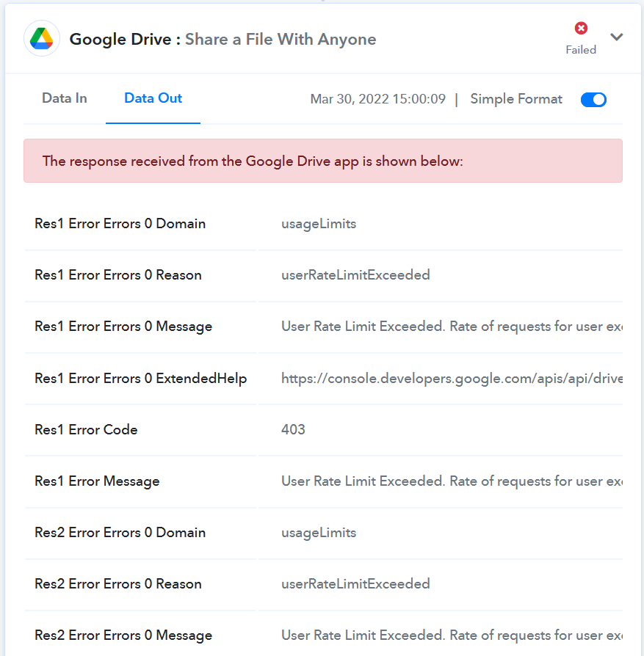
Task: Click the Res1 userRateLimitExceeded reason value
Action: pos(355,275)
